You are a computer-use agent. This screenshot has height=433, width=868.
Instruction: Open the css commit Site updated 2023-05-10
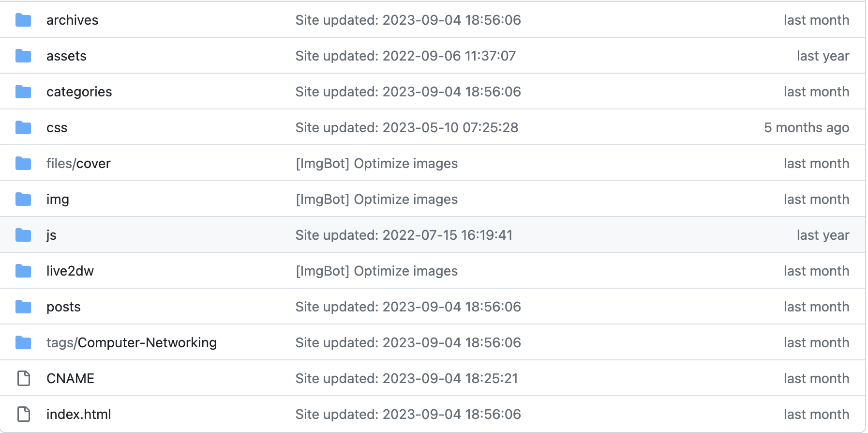407,127
